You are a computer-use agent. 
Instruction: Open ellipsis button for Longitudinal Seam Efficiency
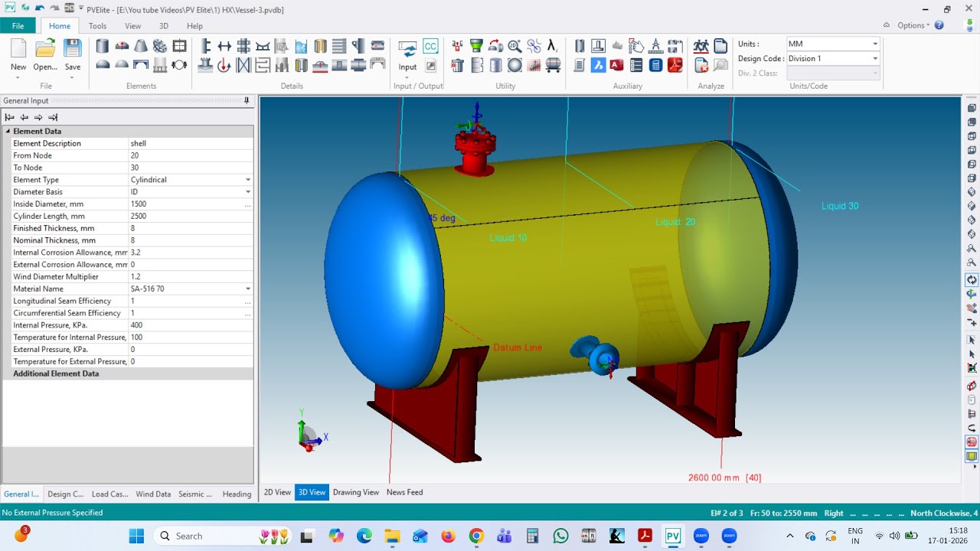point(247,301)
